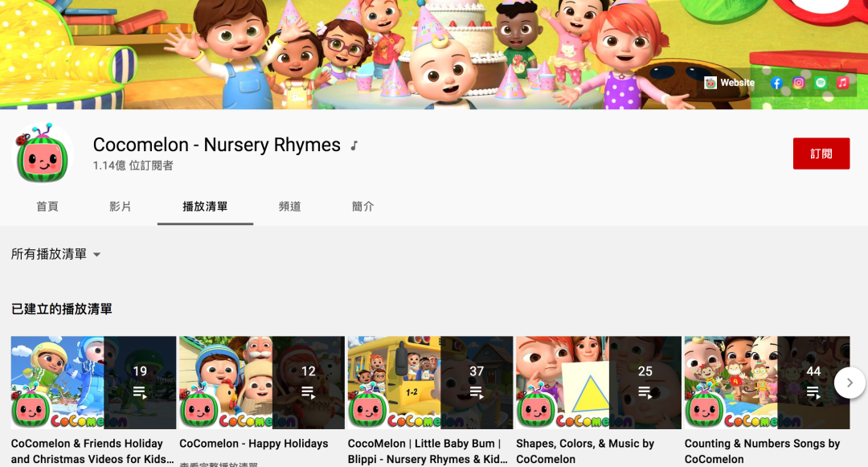The image size is (868, 467).
Task: Open the Instagram icon in the banner
Action: (798, 83)
